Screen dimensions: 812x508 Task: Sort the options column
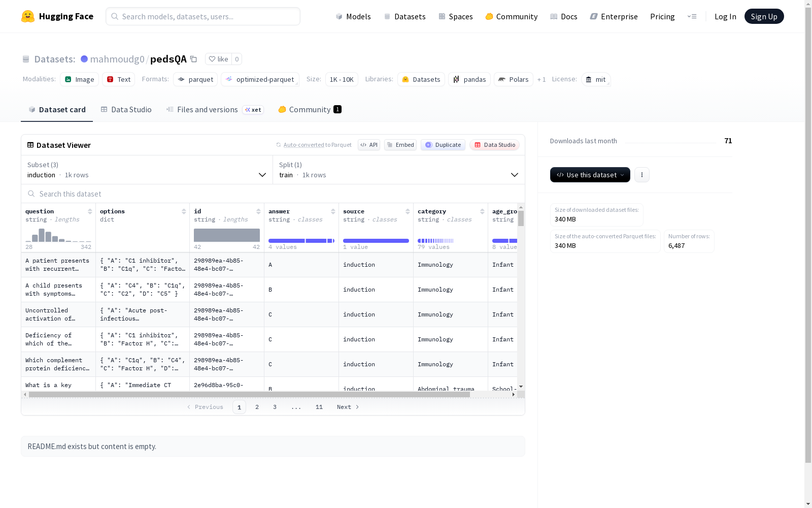[x=184, y=211]
